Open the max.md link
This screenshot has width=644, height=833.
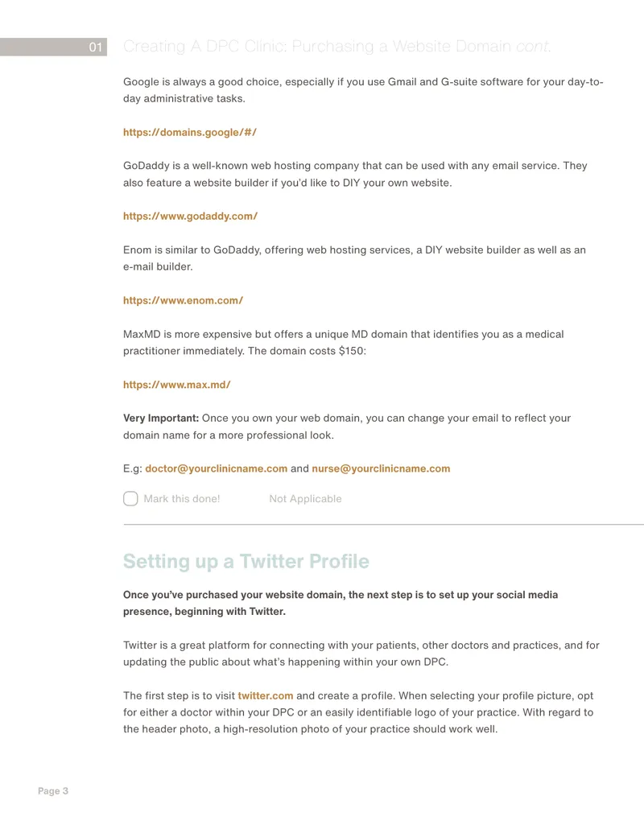(177, 385)
